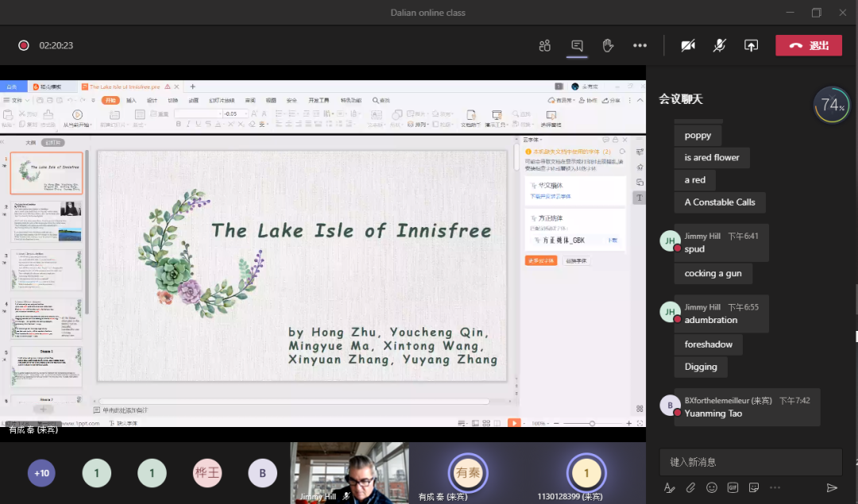Leave the meeting with red 退出 button

tap(808, 45)
